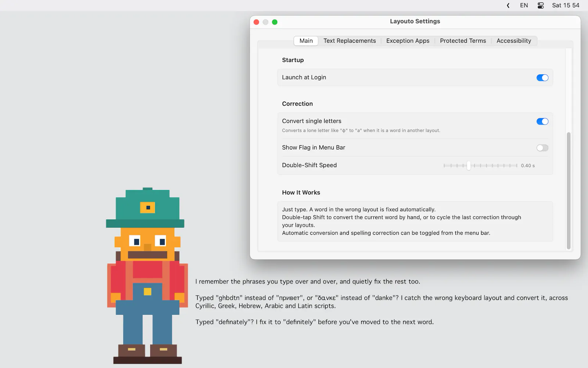This screenshot has width=588, height=368.
Task: Click the Show Flag in Menu Bar label
Action: point(313,148)
